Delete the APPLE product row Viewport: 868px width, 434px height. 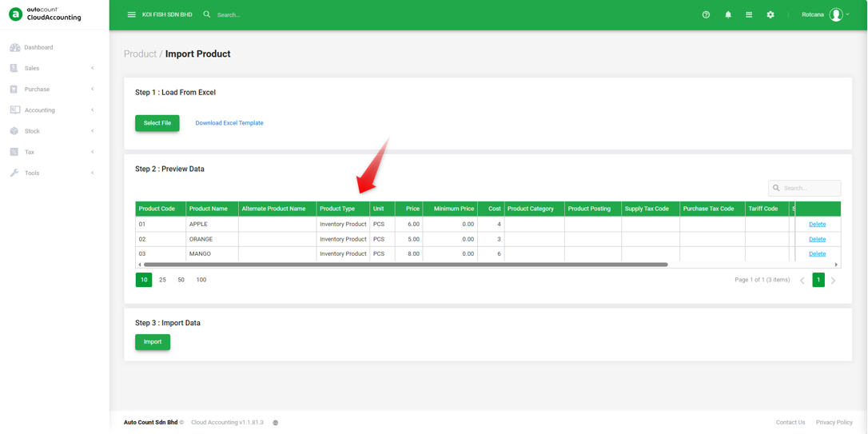(x=817, y=225)
